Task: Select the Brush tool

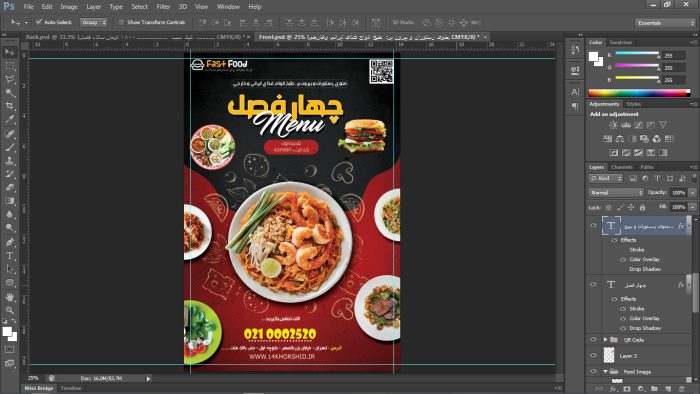Action: pyautogui.click(x=9, y=147)
